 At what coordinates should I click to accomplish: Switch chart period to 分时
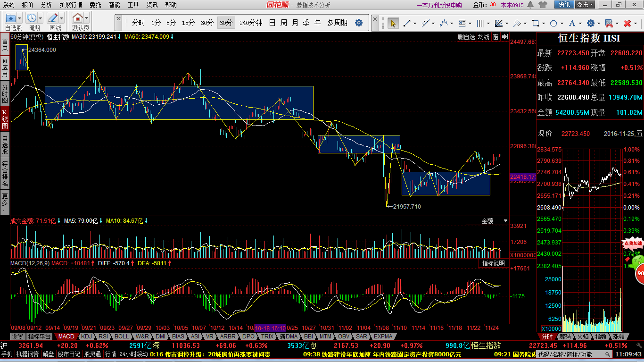139,23
